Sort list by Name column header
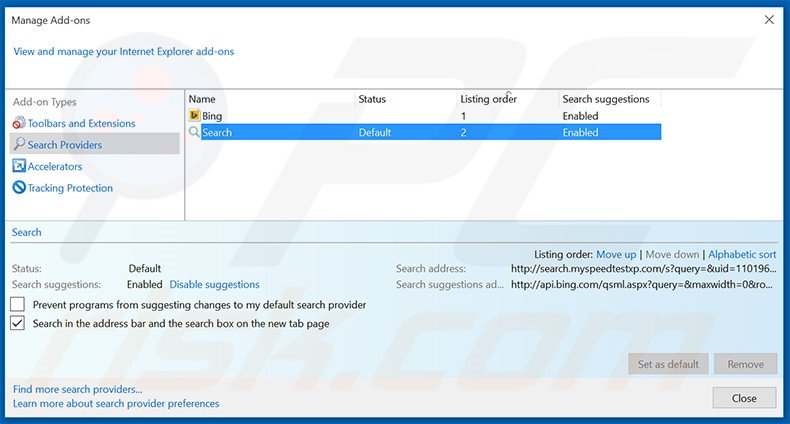Viewport: 790px width, 424px height. point(202,99)
